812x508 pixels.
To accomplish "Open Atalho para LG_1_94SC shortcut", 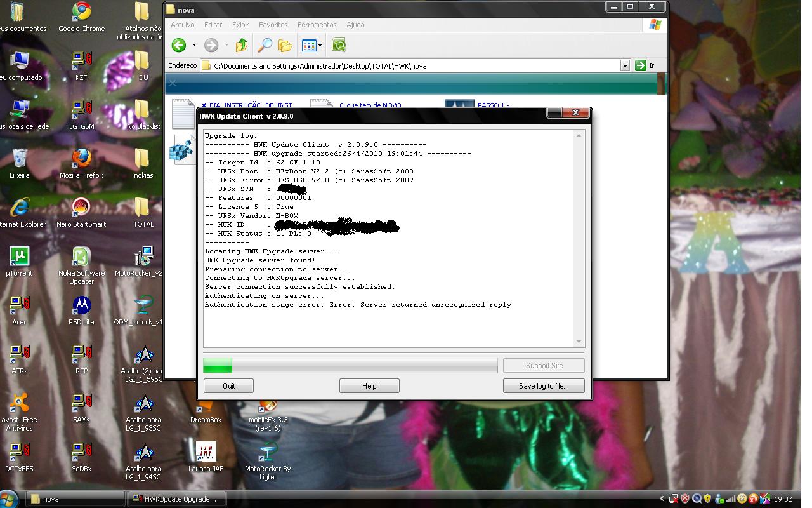I will [x=143, y=461].
